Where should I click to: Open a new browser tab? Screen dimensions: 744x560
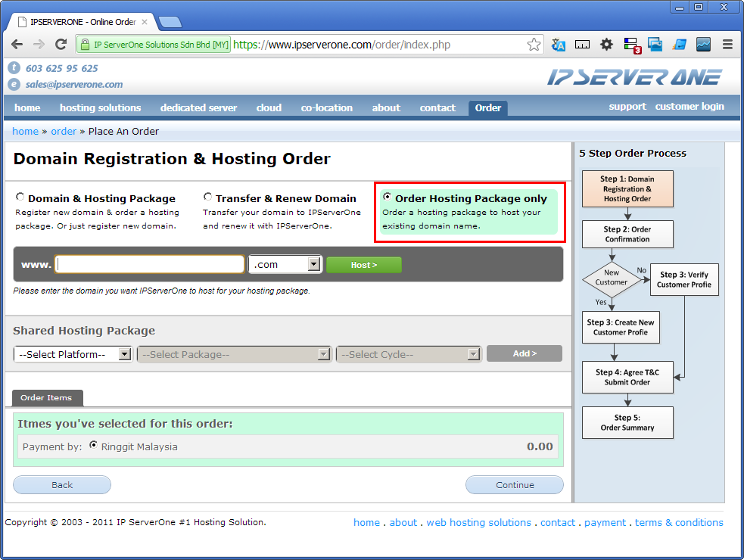[170, 22]
